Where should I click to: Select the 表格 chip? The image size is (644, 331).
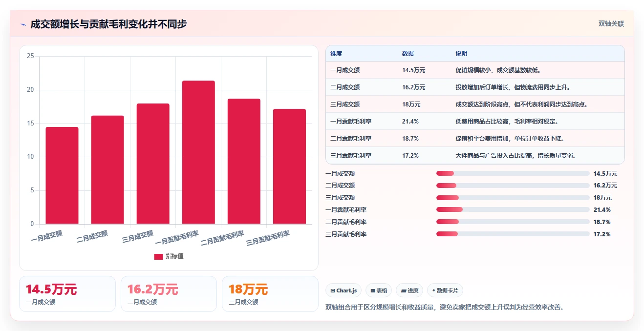tap(379, 290)
